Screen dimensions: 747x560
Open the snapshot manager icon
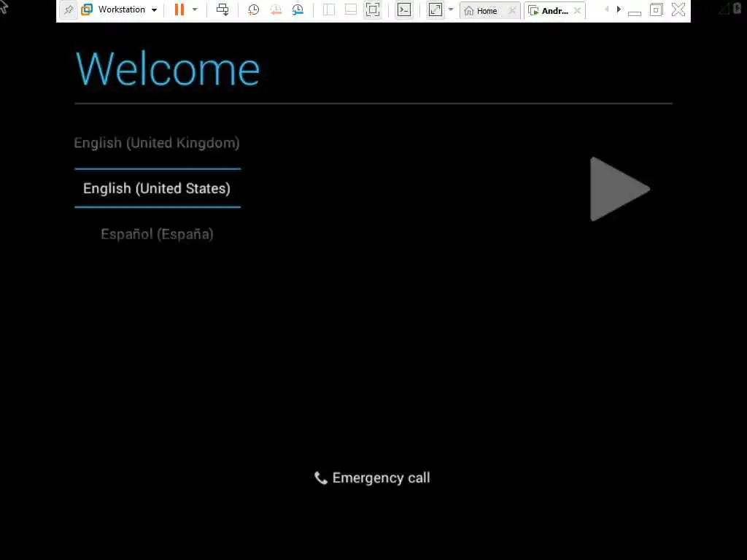click(x=298, y=9)
